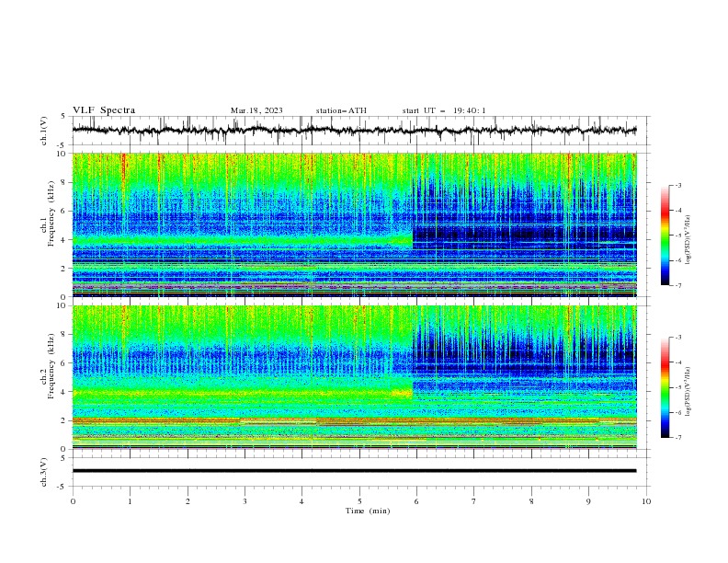Screen dimensions: 728x563
Task: Click the time axis tick label "8"
Action: (531, 501)
